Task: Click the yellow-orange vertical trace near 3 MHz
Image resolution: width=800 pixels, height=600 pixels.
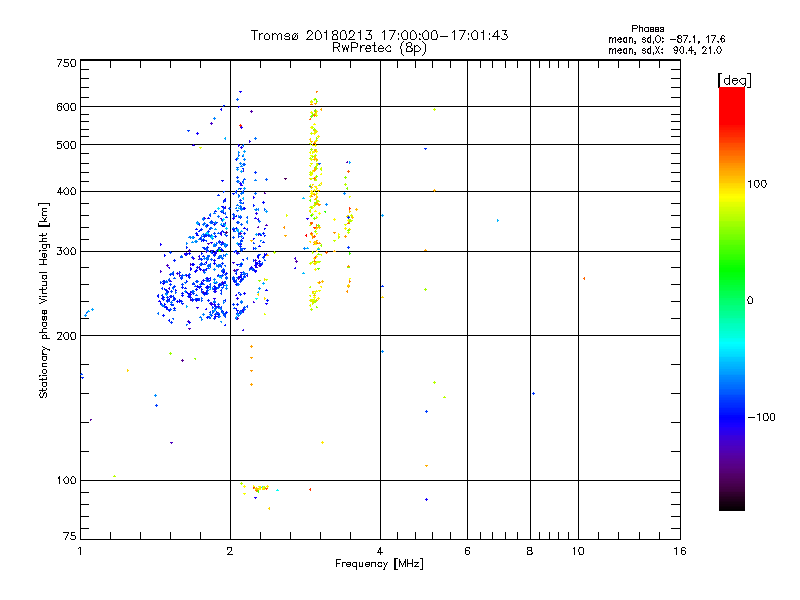Action: [315, 202]
